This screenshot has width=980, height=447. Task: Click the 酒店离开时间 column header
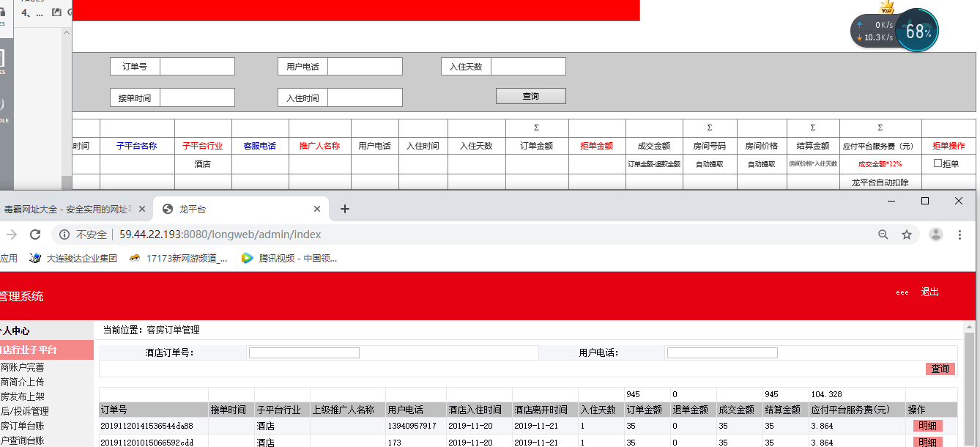coord(541,410)
